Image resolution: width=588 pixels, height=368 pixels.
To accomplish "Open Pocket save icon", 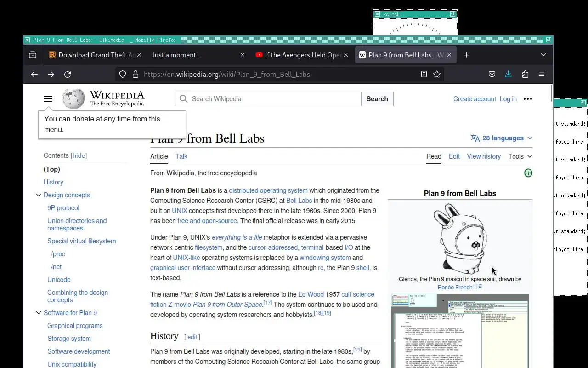I will pos(492,74).
